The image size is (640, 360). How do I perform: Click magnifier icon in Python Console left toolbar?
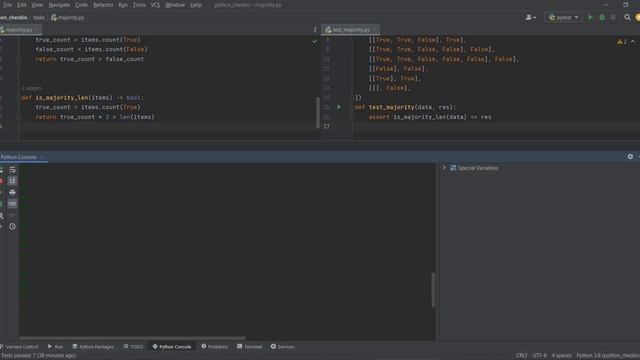coord(1,215)
